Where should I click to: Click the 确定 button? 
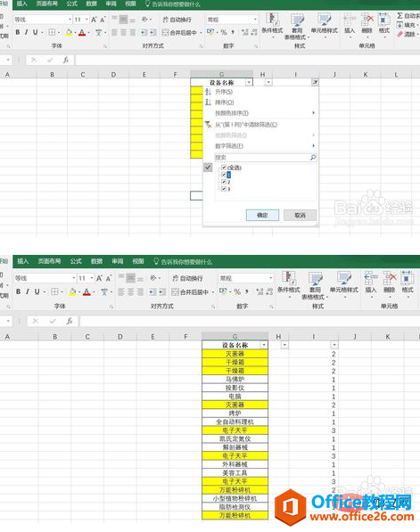click(x=262, y=215)
